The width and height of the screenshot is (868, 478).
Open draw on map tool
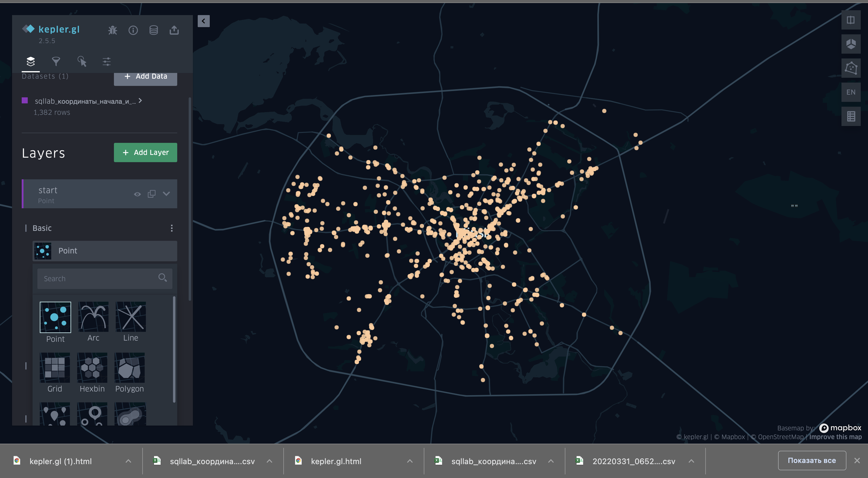pyautogui.click(x=851, y=68)
